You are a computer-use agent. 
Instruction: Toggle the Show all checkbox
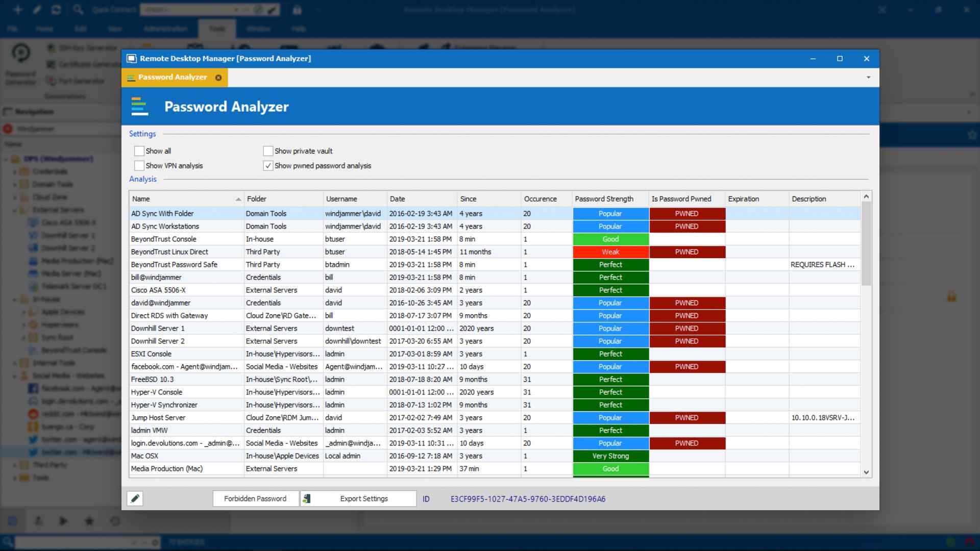(x=139, y=150)
